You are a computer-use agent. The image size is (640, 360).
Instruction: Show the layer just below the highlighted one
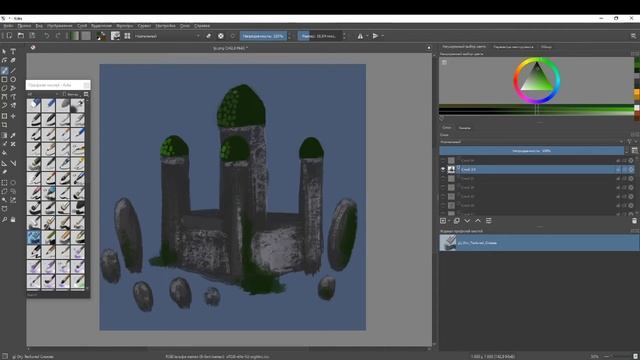click(x=443, y=178)
